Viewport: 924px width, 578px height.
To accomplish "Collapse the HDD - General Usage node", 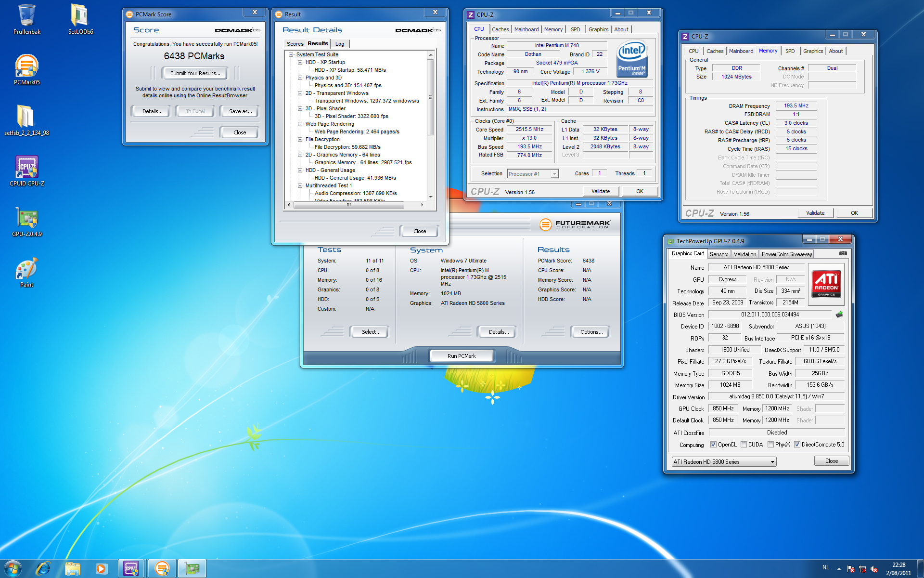I will 300,171.
